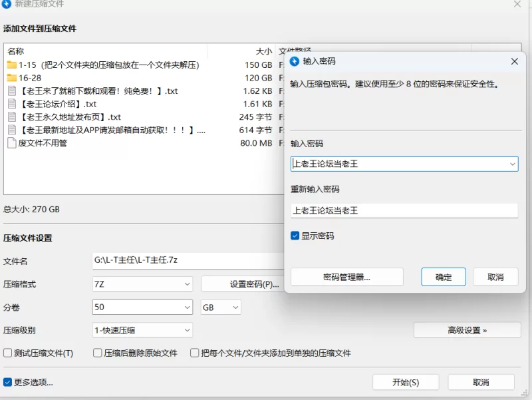Click the text file icon for 老王来了就能下载和观看
This screenshot has height=400, width=532.
pyautogui.click(x=11, y=91)
